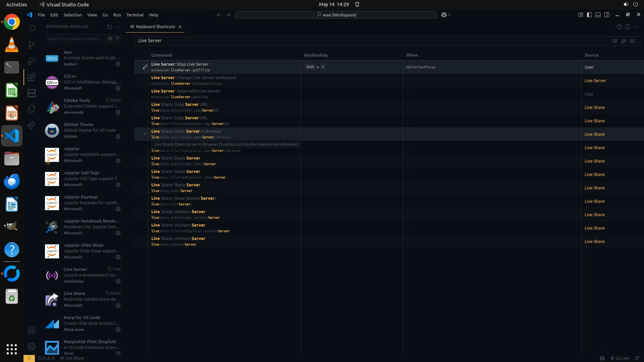This screenshot has width=644, height=362.
Task: Open the extensions filter dropdown
Action: point(117,39)
